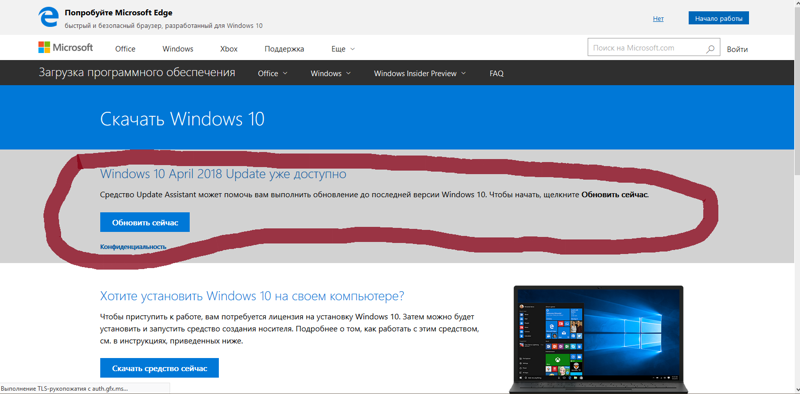This screenshot has width=800, height=394.
Task: Click heading Windows 10 April 2018 Update уже доступно
Action: [x=223, y=174]
